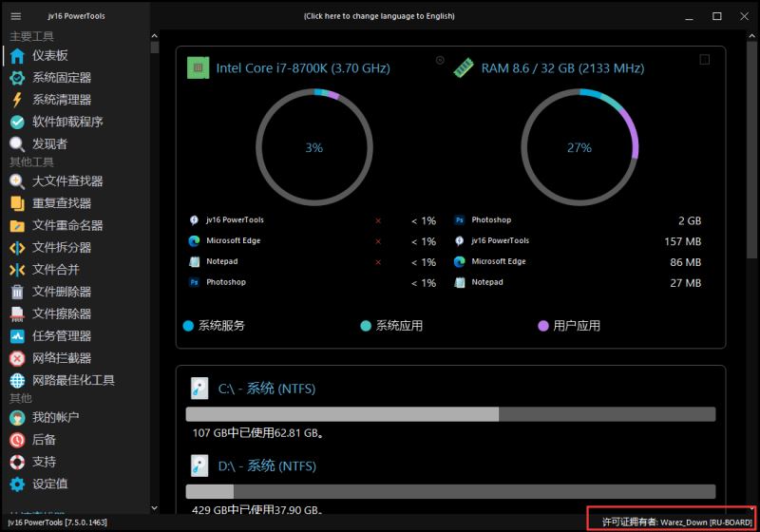Click the 系统应用 teal legend dot
760x532 pixels.
[366, 326]
